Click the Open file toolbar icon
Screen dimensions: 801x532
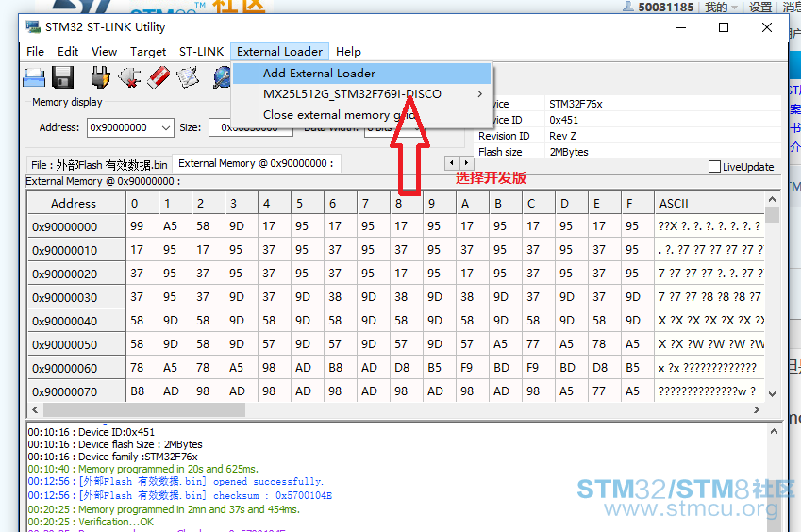click(x=34, y=77)
